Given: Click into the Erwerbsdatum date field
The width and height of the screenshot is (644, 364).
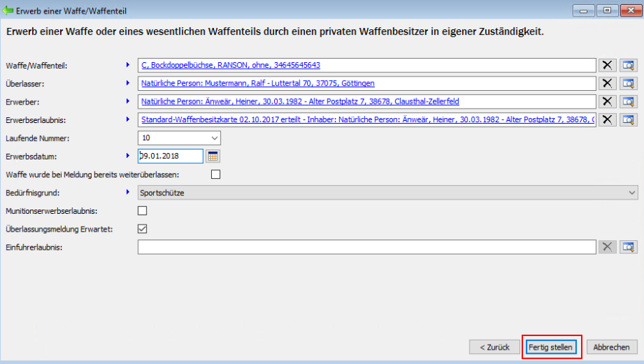Looking at the screenshot, I should point(170,156).
